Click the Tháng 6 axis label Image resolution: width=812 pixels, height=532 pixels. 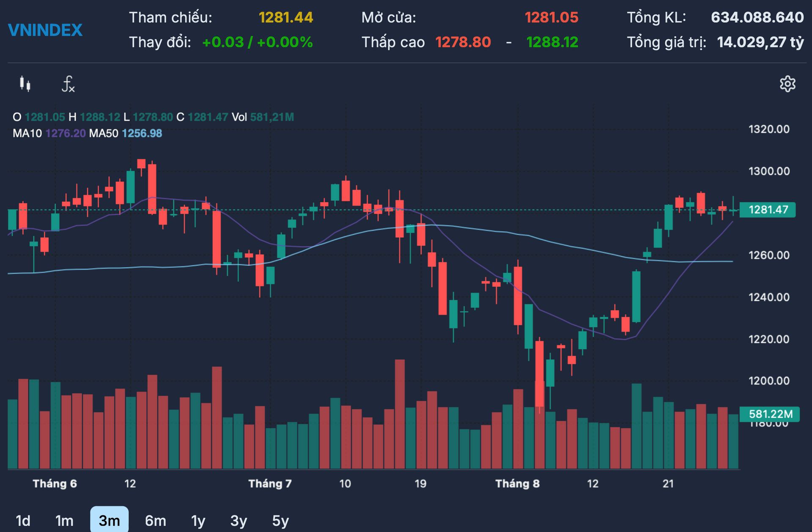coord(55,483)
